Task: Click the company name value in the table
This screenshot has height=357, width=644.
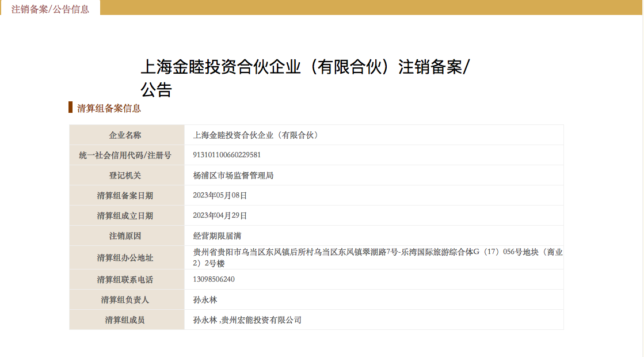Action: 256,135
